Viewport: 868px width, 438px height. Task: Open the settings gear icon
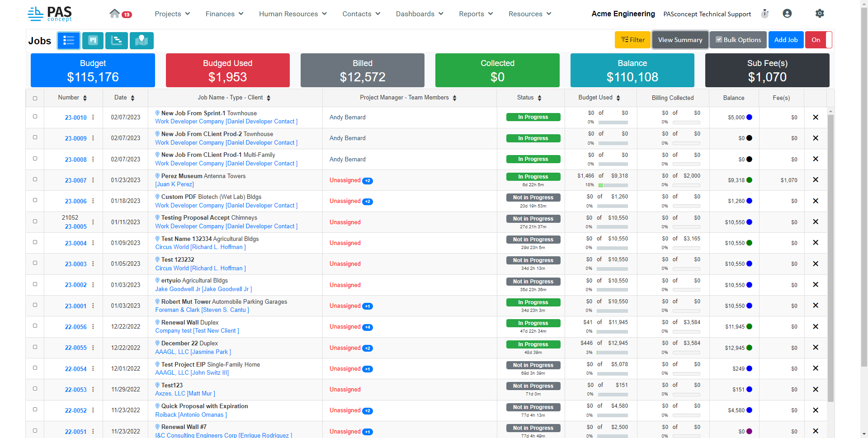click(x=819, y=14)
